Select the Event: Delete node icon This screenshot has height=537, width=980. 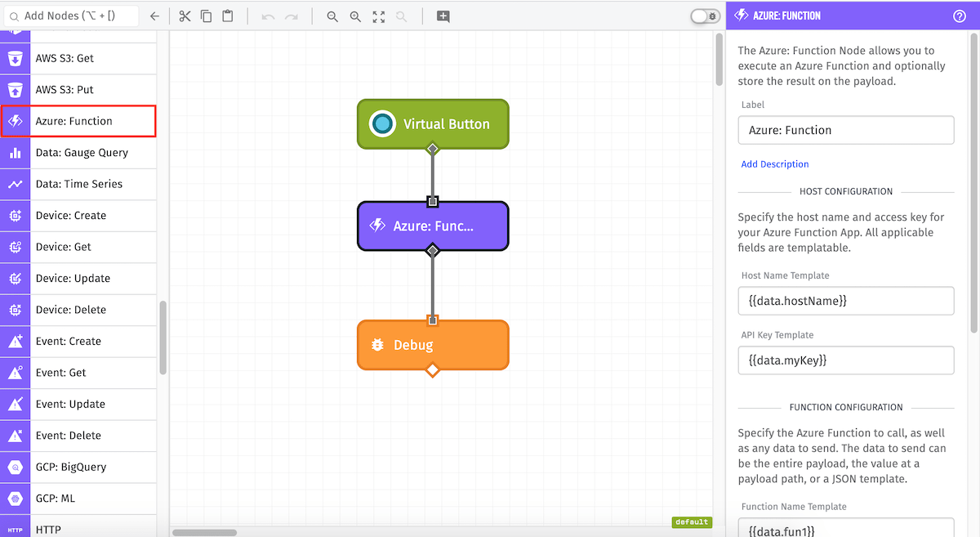tap(15, 436)
